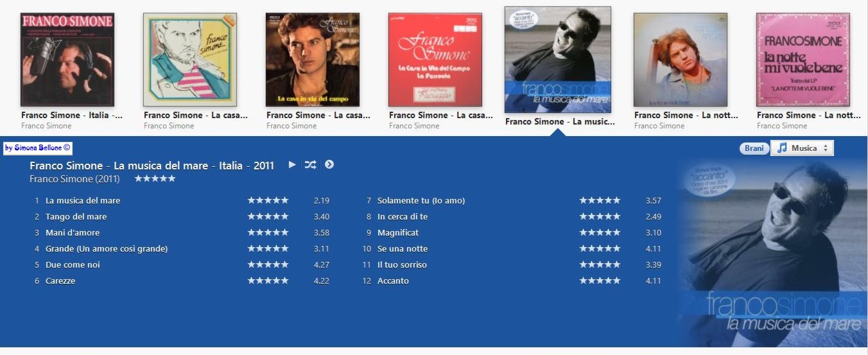This screenshot has width=868, height=355.
Task: Rate the track Accanto with stars
Action: coord(600,281)
